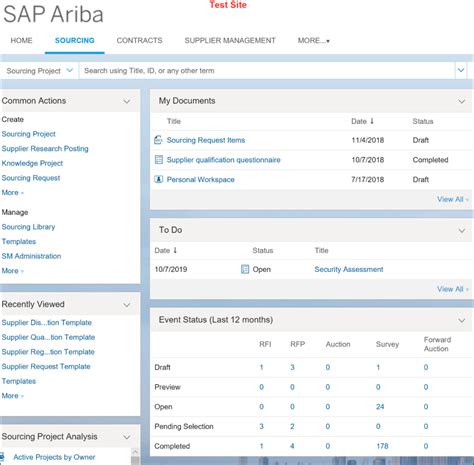Collapse the Event Status panel
This screenshot has height=465, width=474.
point(462,320)
